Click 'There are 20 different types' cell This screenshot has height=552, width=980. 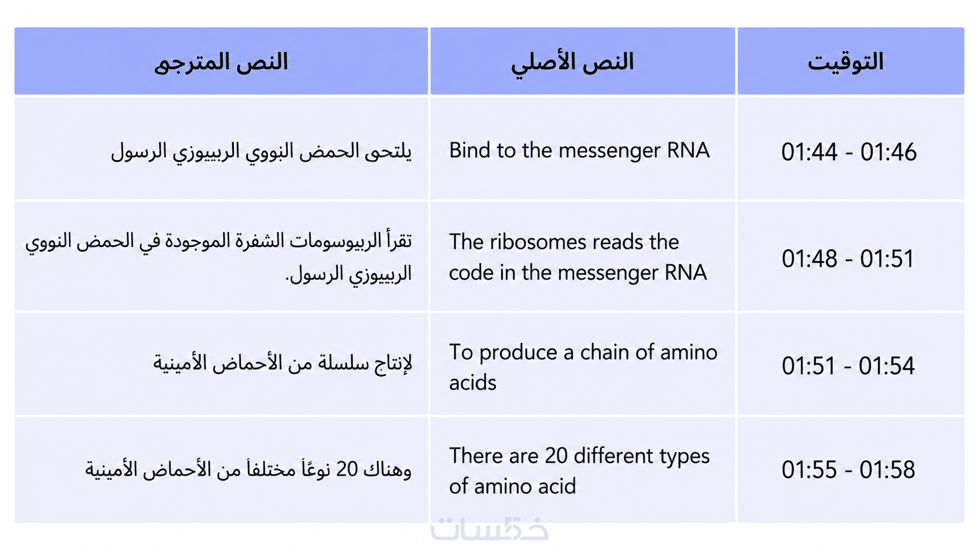coord(579,471)
